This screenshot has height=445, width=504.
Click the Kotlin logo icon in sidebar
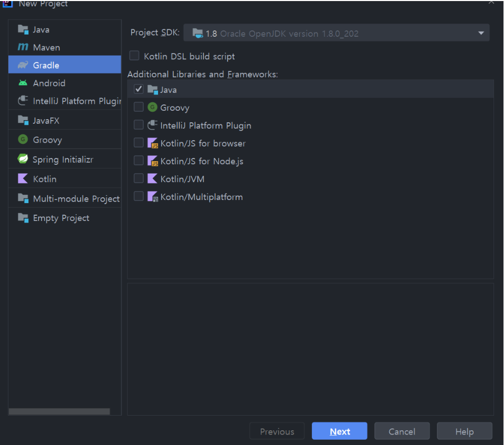point(23,178)
